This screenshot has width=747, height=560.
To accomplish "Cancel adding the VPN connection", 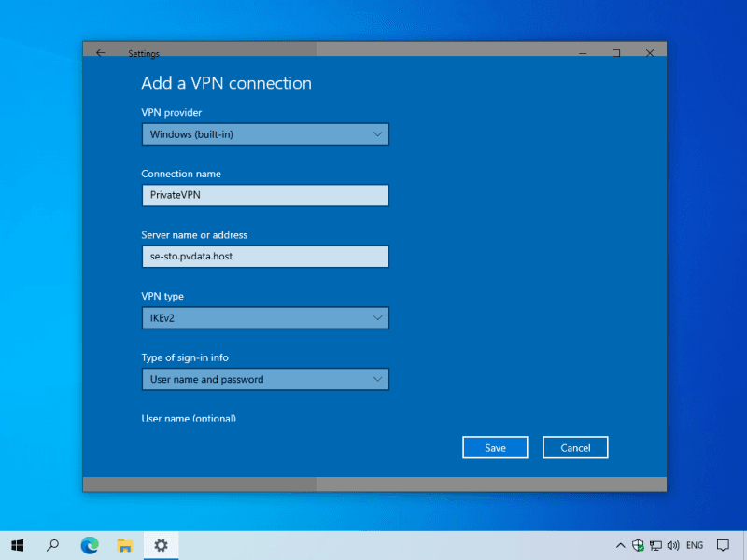I will 575,448.
